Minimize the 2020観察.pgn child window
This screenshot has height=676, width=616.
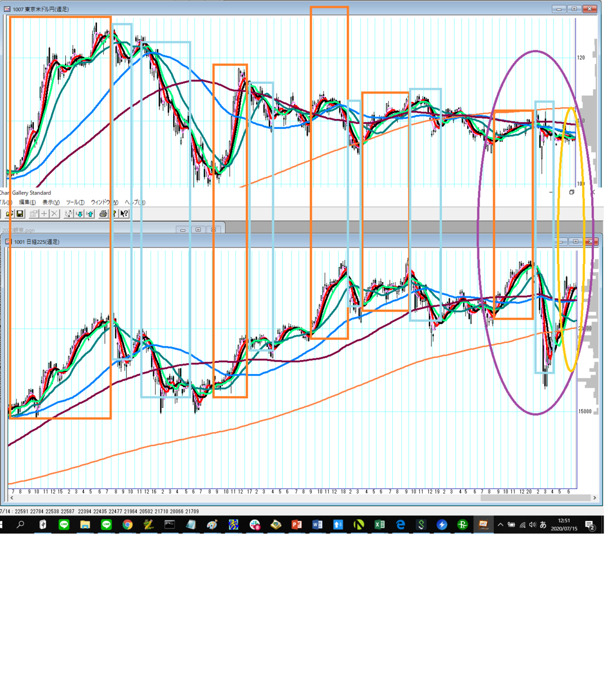tap(183, 229)
